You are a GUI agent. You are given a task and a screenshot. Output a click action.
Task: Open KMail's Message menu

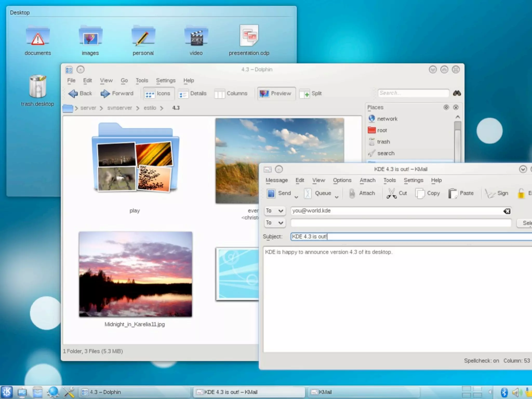click(x=277, y=180)
